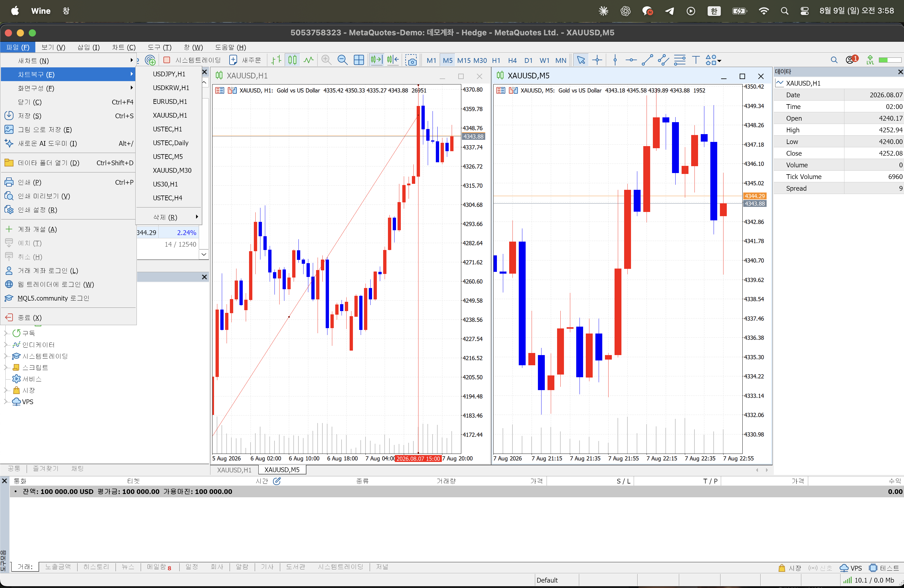The width and height of the screenshot is (904, 588).
Task: Open macOS Control Center icon
Action: [x=805, y=11]
